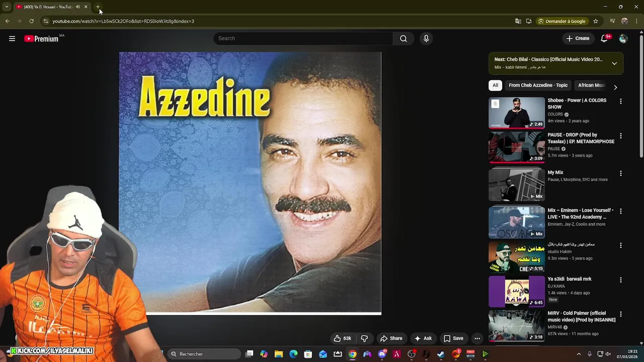This screenshot has width=644, height=362.
Task: Open DJ KAWA channel link
Action: pyautogui.click(x=556, y=286)
